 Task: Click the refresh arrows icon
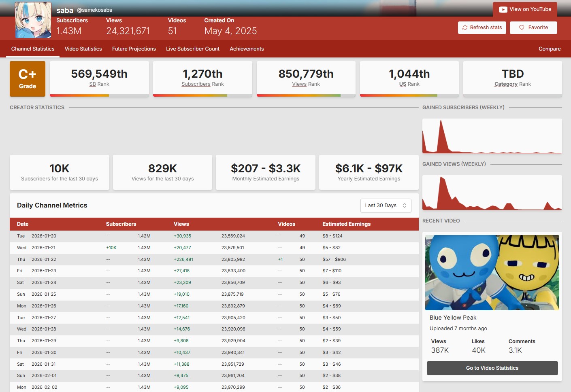click(465, 28)
